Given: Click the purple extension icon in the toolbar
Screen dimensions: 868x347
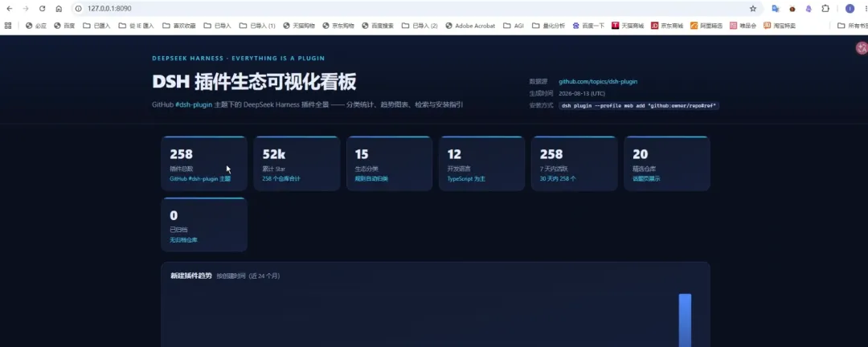Looking at the screenshot, I should click(809, 9).
